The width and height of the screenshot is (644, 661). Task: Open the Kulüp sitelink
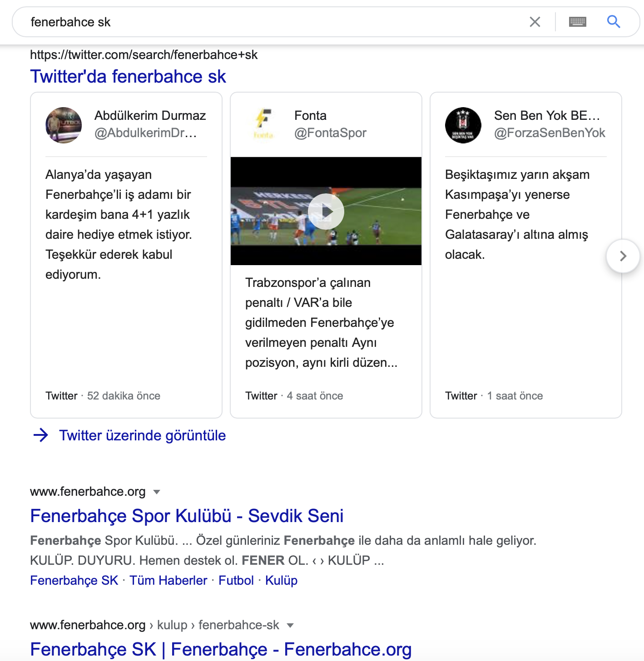tap(282, 580)
